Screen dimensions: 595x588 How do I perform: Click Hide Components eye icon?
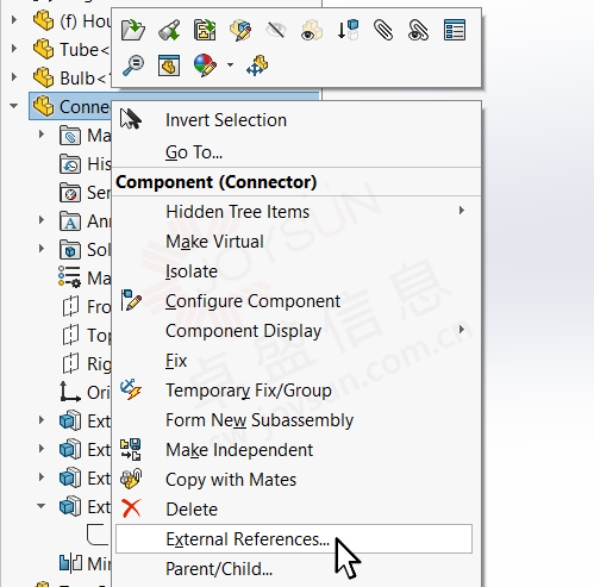276,30
